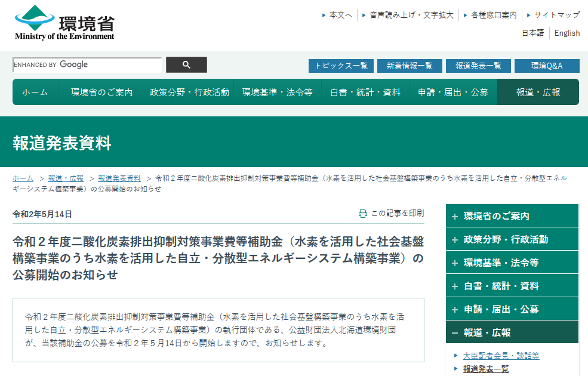Viewport: 588px width, 376px height.
Task: Select 白書・統計・資料 in the navigation bar
Action: click(365, 93)
